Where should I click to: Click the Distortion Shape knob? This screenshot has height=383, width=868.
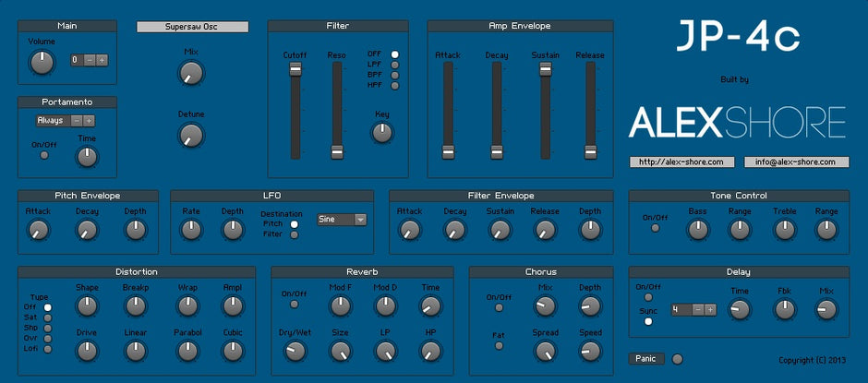tap(87, 305)
